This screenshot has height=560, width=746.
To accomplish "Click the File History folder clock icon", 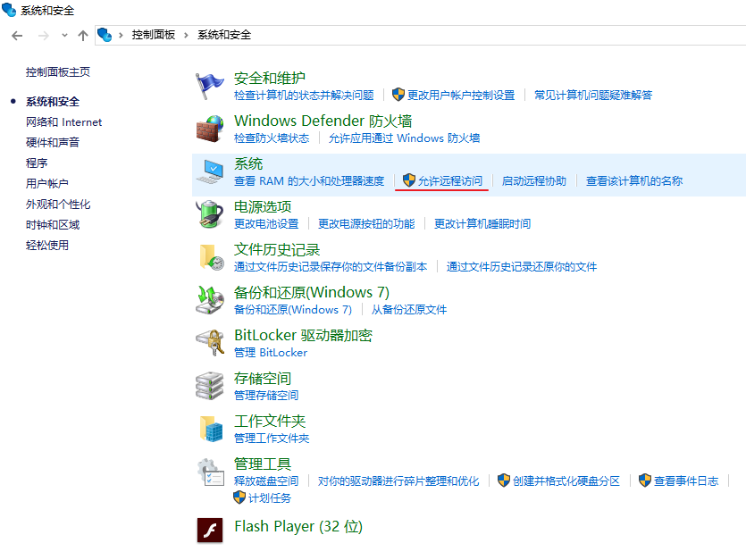I will pyautogui.click(x=212, y=257).
